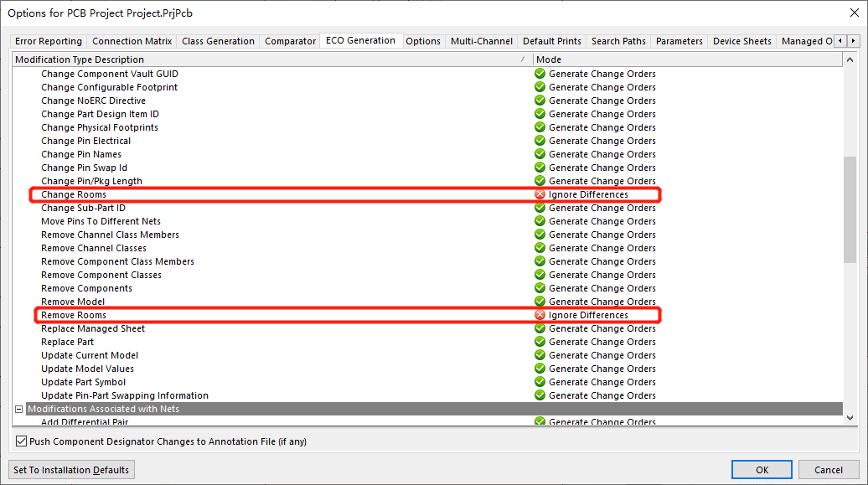Image resolution: width=868 pixels, height=485 pixels.
Task: Click green check icon for Change Pin/Pkg Length
Action: tap(540, 180)
